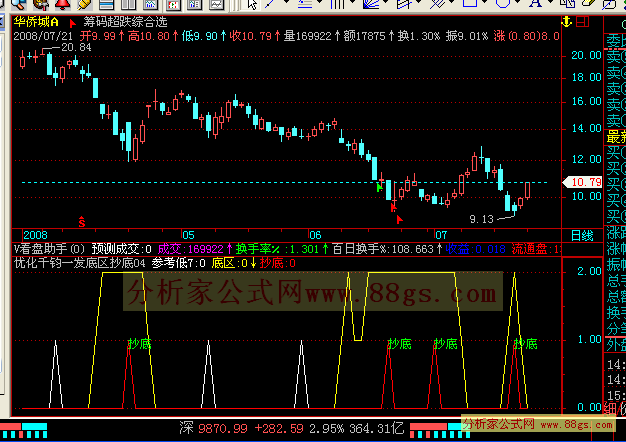Expand the dropdown arrow beside the line tool

pyautogui.click(x=286, y=2)
